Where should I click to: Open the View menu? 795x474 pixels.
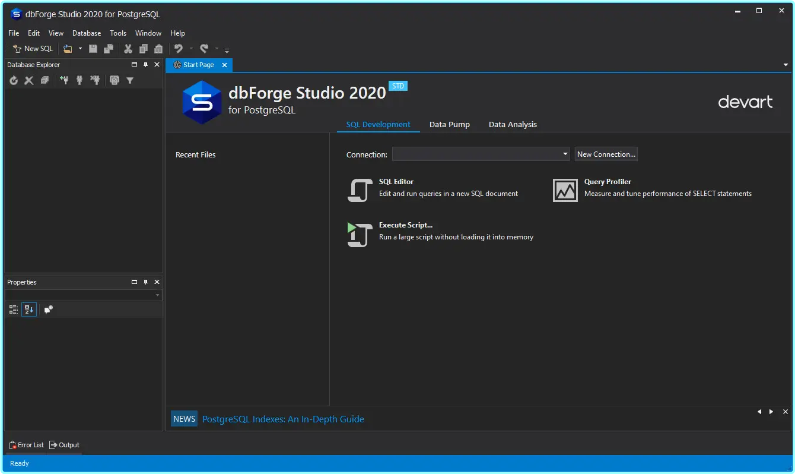pyautogui.click(x=56, y=33)
